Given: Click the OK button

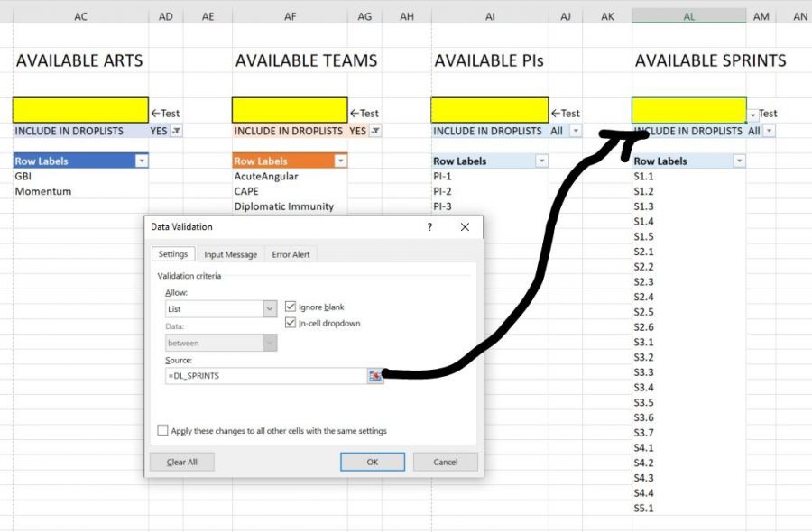Looking at the screenshot, I should pyautogui.click(x=373, y=463).
